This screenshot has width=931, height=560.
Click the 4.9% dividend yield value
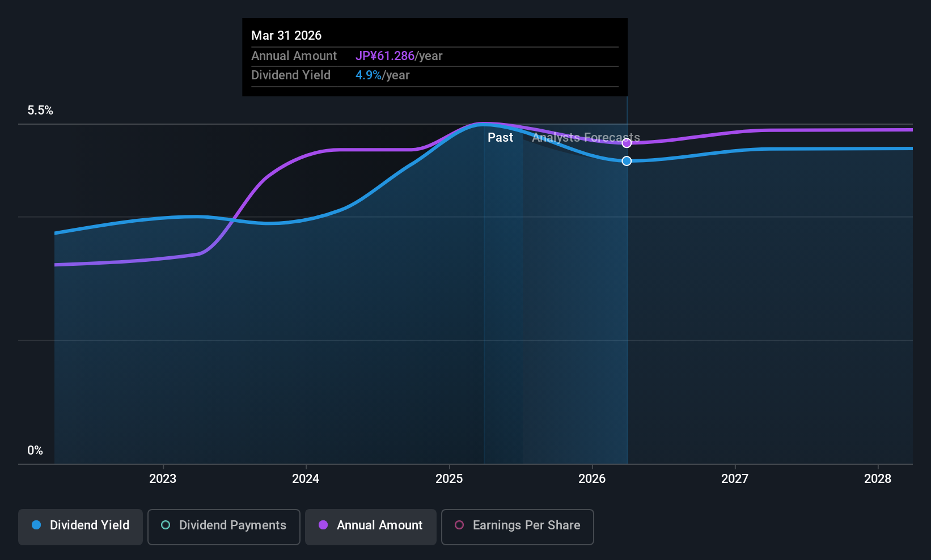tap(369, 75)
